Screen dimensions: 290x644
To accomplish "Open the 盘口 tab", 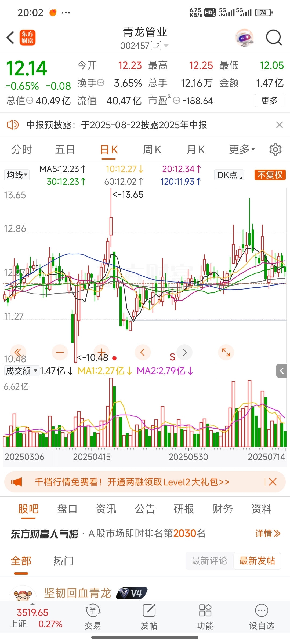I will pyautogui.click(x=67, y=509).
